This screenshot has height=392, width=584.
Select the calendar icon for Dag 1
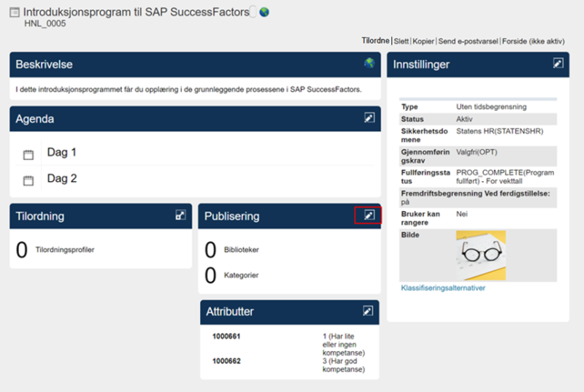click(x=28, y=155)
